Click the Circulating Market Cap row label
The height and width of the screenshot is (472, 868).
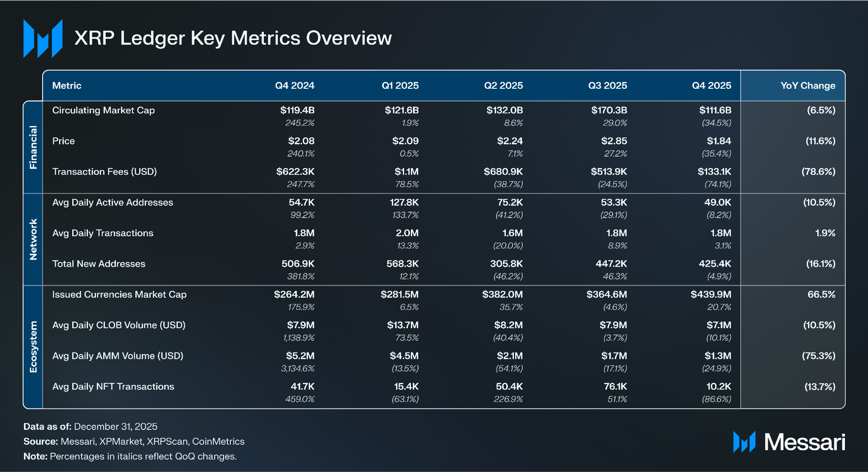coord(103,110)
